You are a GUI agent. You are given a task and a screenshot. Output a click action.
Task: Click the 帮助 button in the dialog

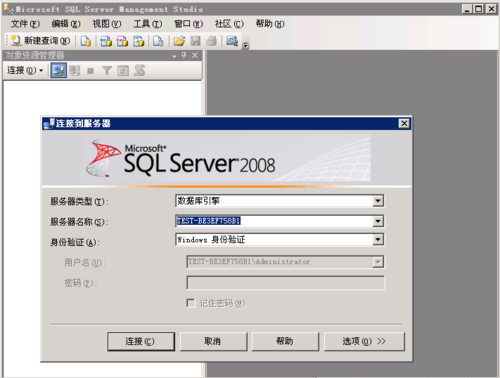tap(285, 341)
